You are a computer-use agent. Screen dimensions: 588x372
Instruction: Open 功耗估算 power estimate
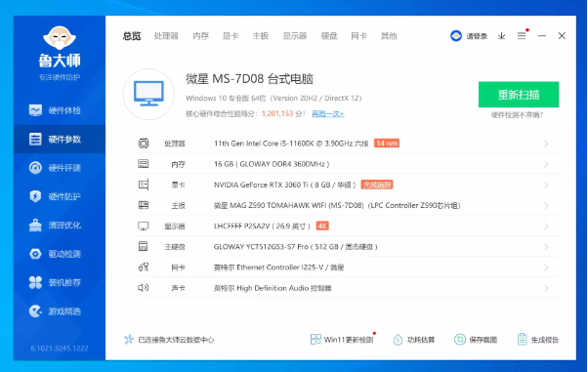414,340
